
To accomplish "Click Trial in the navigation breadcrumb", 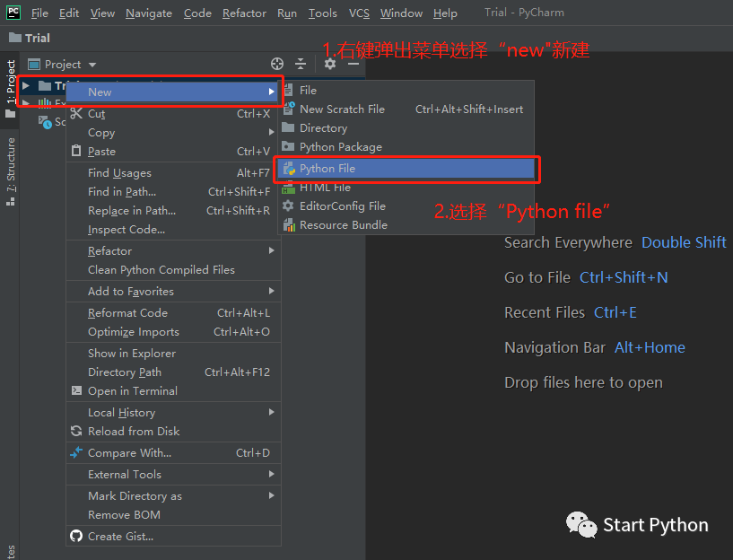I will [x=38, y=38].
